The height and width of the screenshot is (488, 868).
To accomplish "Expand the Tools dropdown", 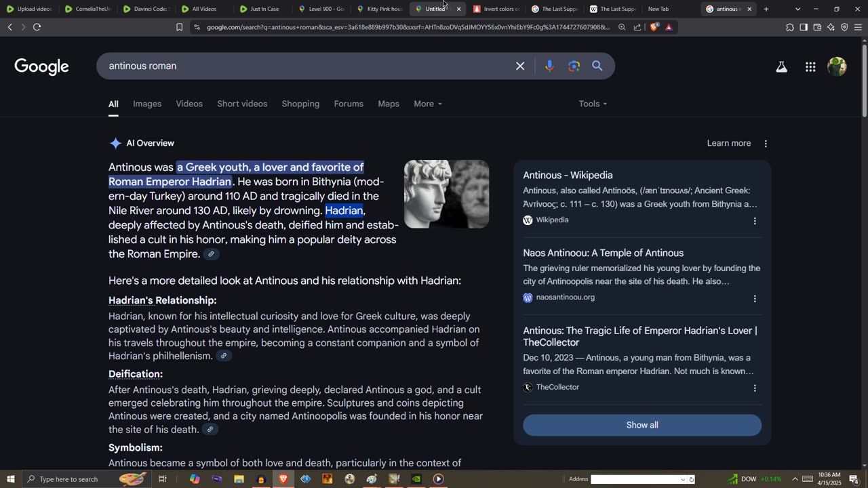I will tap(593, 104).
